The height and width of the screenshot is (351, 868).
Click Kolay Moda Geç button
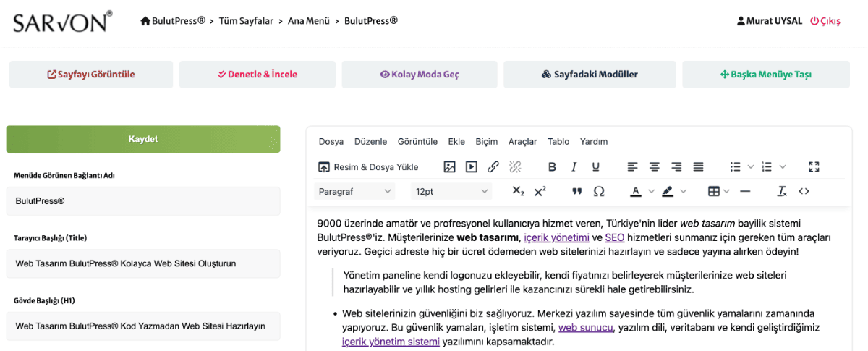pos(420,75)
